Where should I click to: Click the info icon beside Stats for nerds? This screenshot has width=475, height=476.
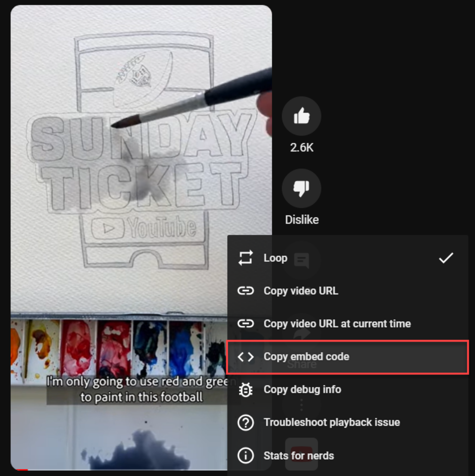pyautogui.click(x=246, y=455)
